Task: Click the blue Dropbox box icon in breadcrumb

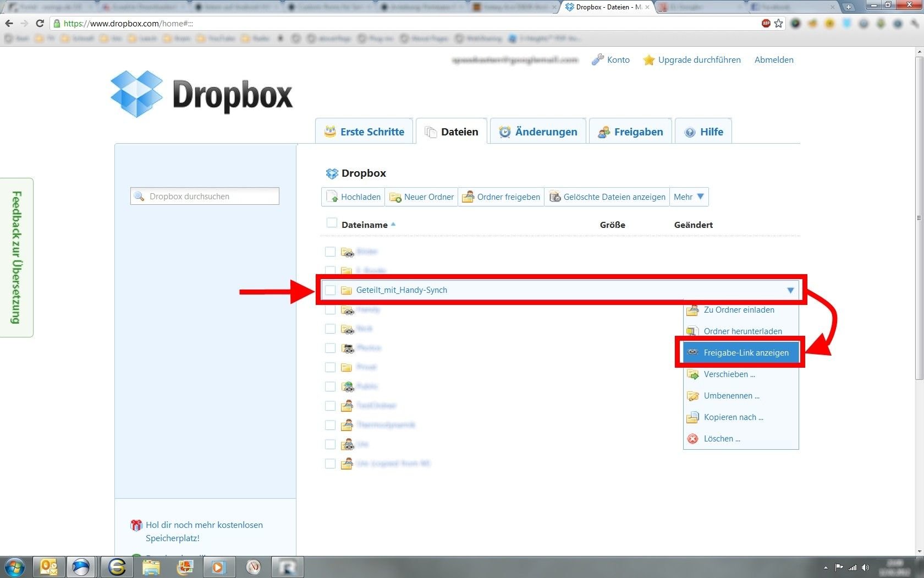Action: (x=332, y=173)
